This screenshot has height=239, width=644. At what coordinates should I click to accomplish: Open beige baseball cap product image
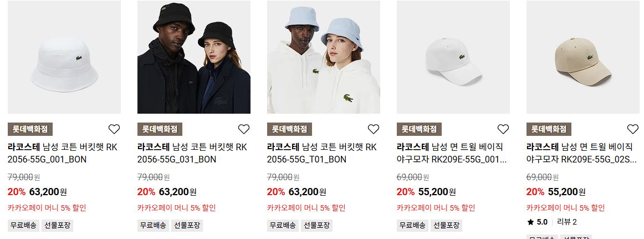(x=583, y=57)
